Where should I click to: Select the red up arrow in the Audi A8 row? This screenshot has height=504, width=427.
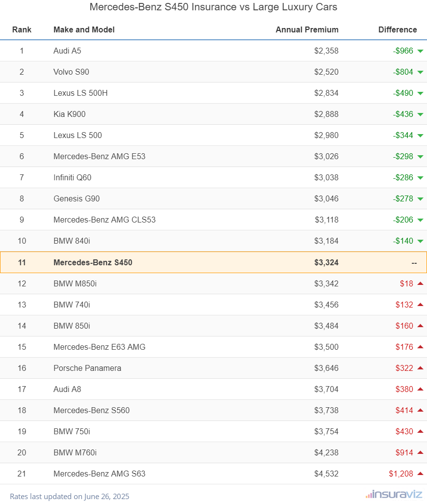coord(420,389)
